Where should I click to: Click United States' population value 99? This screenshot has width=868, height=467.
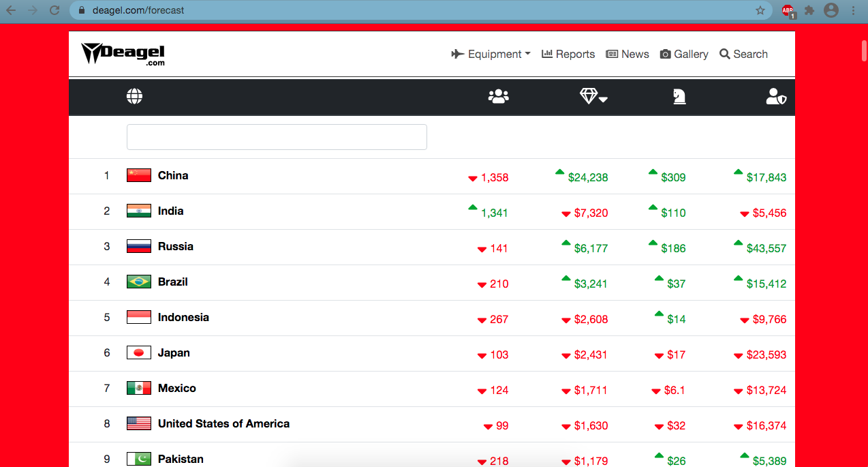point(502,426)
